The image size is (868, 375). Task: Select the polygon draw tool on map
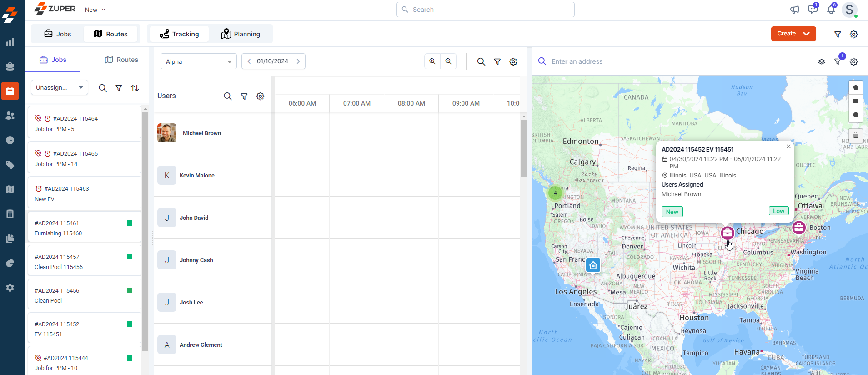click(x=855, y=87)
